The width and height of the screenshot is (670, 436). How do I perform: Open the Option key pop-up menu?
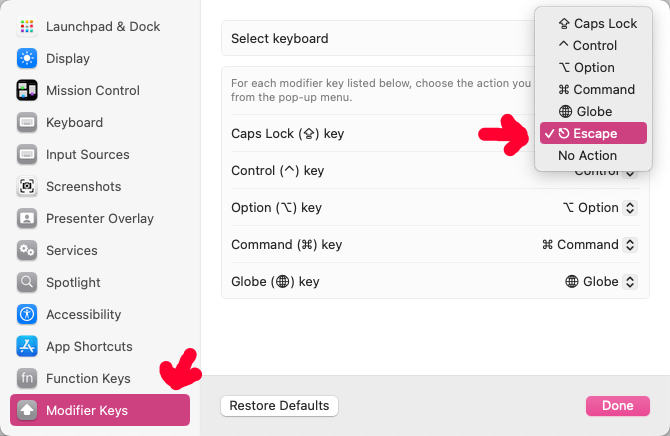pyautogui.click(x=599, y=208)
